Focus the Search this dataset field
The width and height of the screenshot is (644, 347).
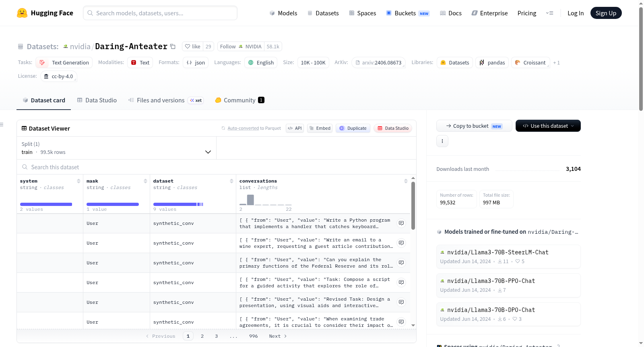217,167
